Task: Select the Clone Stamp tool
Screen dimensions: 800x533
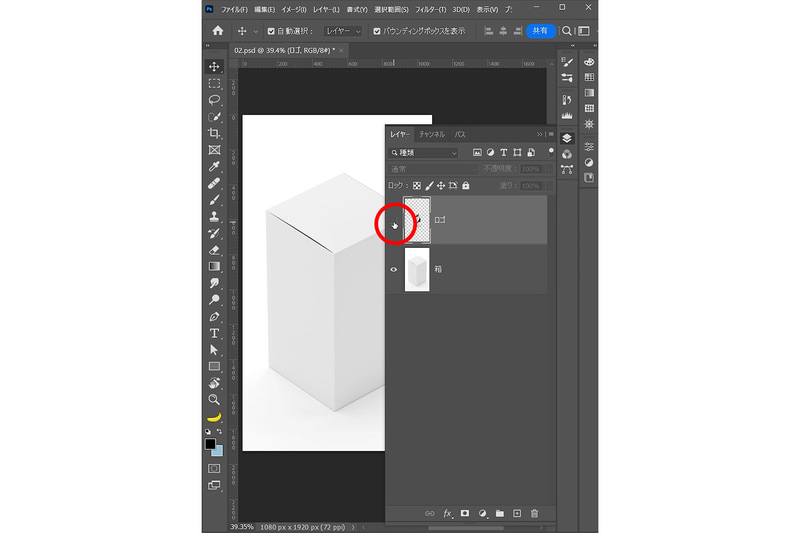Action: coord(214,217)
